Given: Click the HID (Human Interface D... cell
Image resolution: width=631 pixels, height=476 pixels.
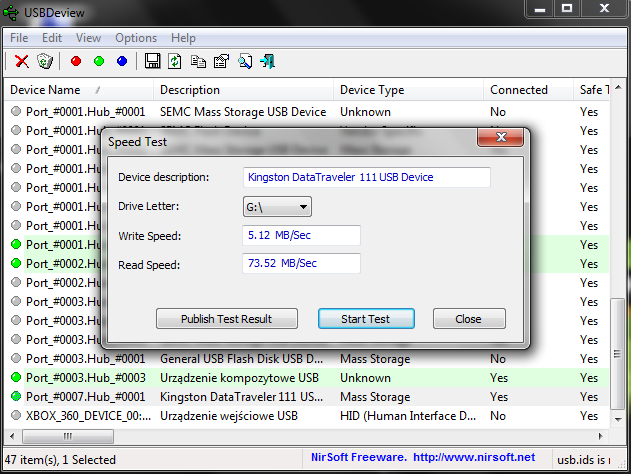Looking at the screenshot, I should (408, 416).
